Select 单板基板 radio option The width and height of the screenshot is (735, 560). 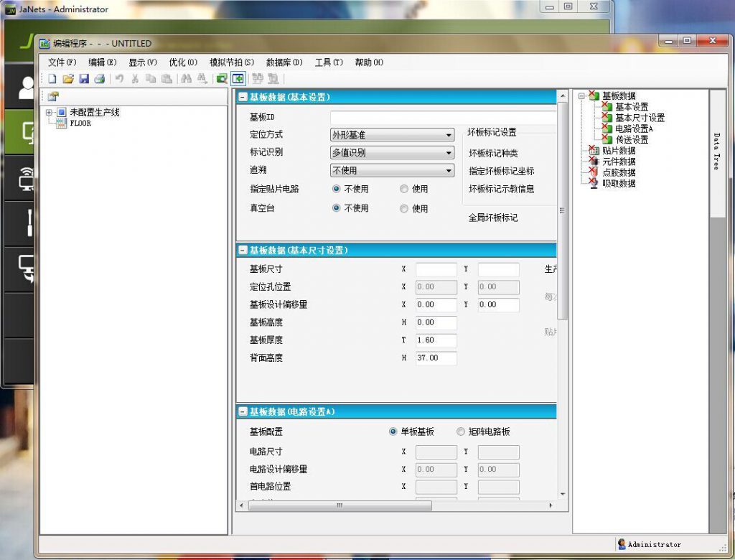(x=393, y=431)
